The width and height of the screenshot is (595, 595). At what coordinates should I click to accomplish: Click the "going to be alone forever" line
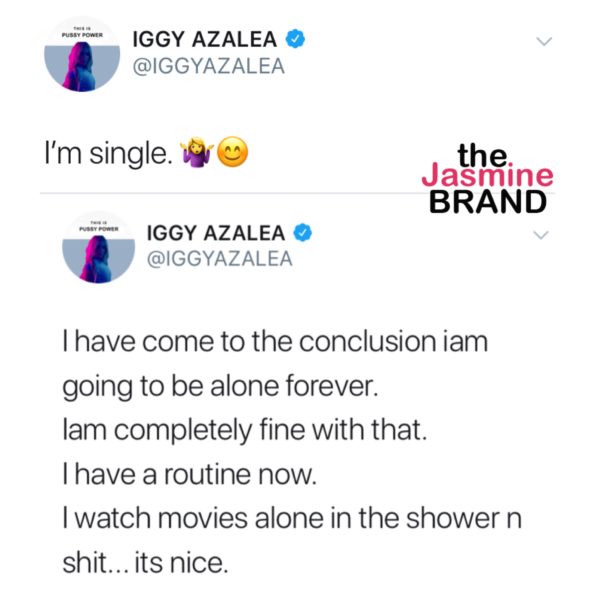220,387
